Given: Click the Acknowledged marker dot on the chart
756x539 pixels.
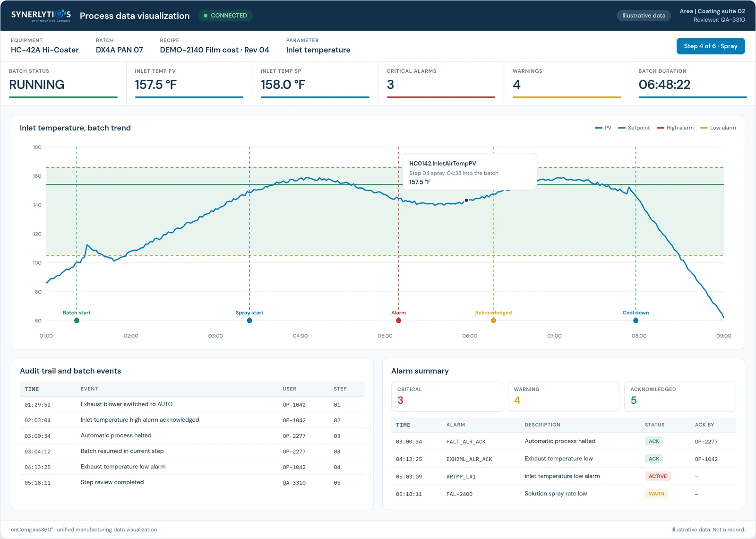Looking at the screenshot, I should click(x=493, y=321).
